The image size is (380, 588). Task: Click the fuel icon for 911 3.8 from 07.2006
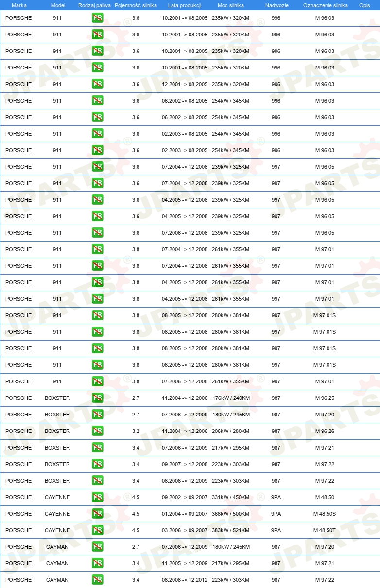tap(97, 381)
